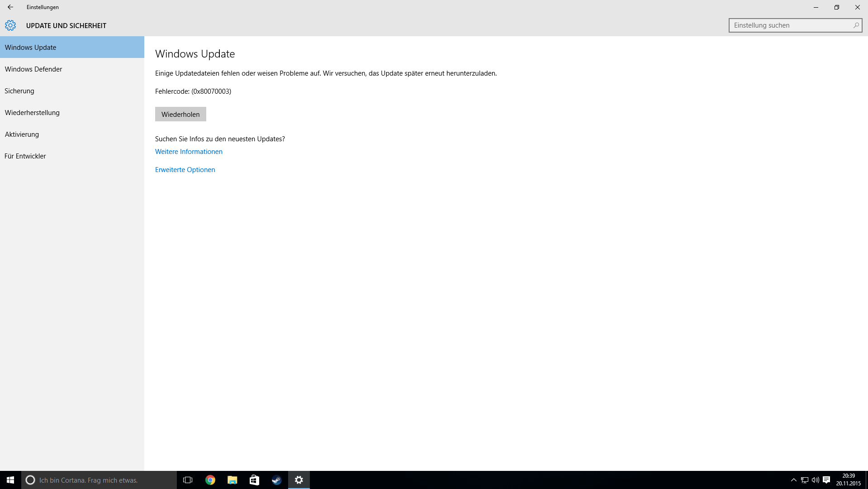Open the Sicherung section

pyautogui.click(x=72, y=91)
